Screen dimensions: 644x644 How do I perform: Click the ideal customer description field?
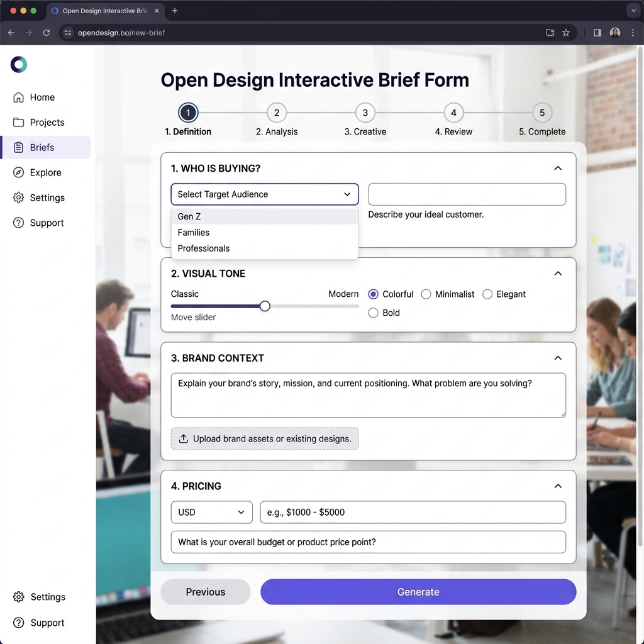pyautogui.click(x=467, y=194)
